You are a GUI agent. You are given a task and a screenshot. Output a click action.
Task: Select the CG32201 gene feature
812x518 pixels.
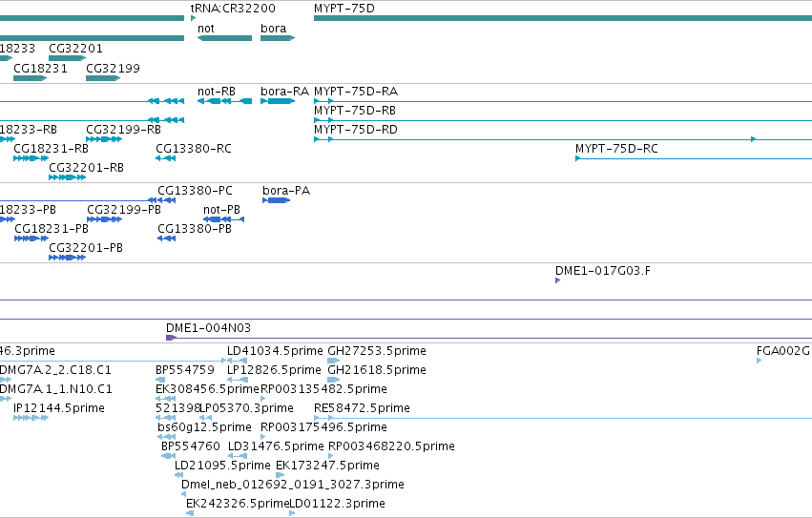68,58
